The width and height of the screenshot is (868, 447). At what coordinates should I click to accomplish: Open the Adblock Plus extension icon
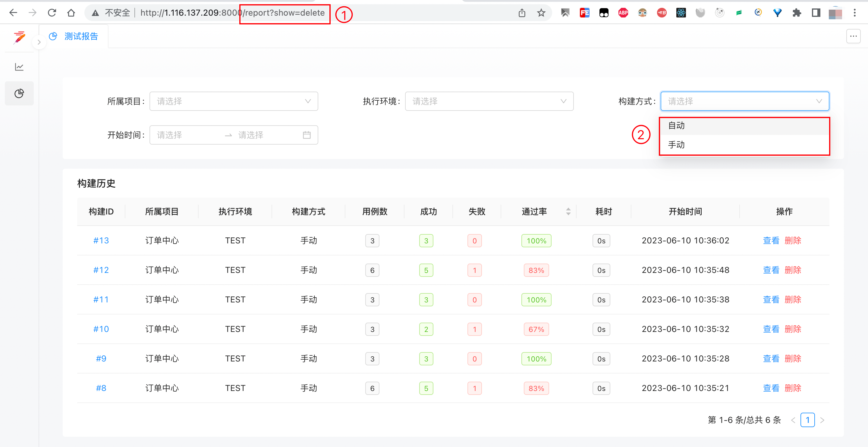coord(623,13)
